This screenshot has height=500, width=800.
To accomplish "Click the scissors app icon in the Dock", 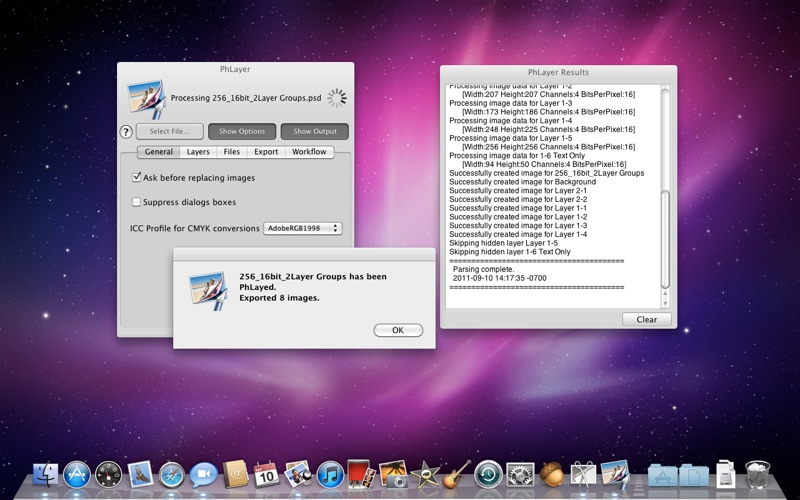I will 583,474.
